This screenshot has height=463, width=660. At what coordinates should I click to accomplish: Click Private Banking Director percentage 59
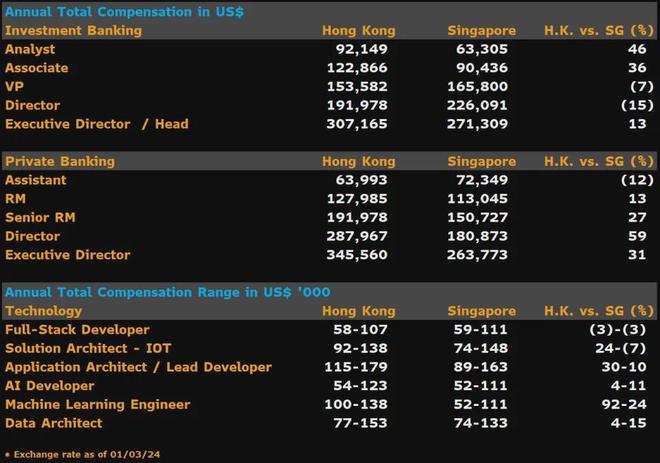[637, 236]
